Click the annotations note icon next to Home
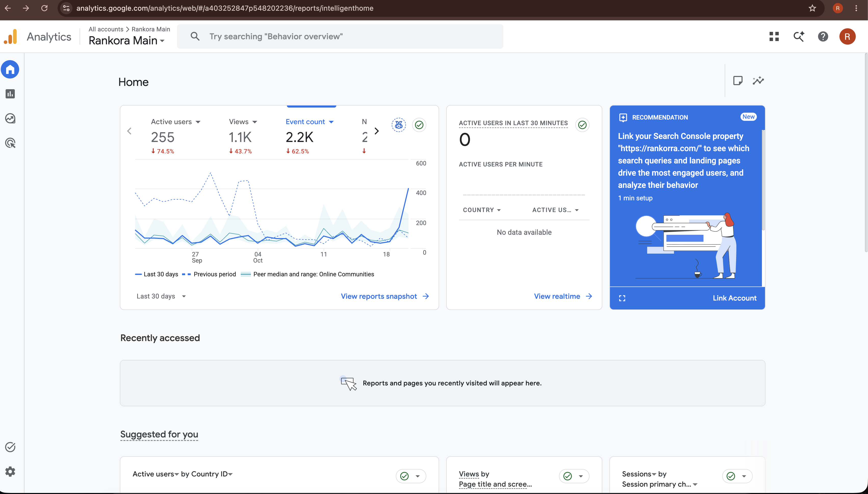 click(738, 81)
